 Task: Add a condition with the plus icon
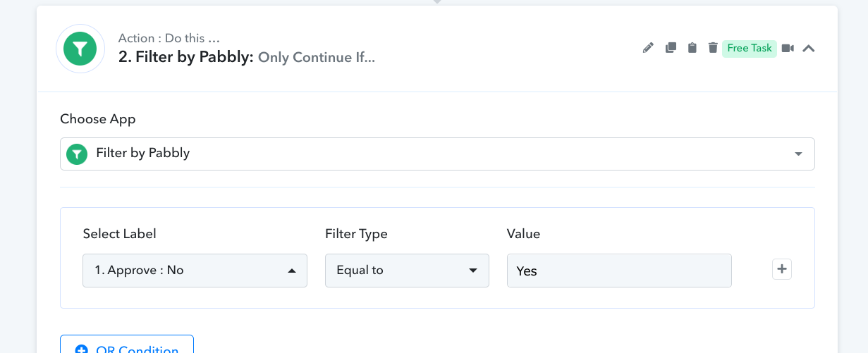click(782, 269)
